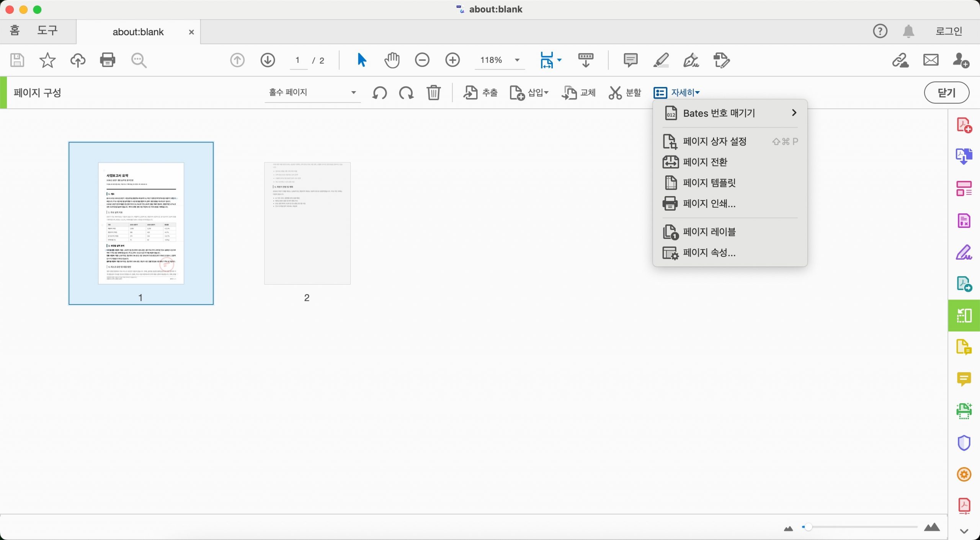This screenshot has width=980, height=540.
Task: Enlarge thumbnails with large mountain icon
Action: pyautogui.click(x=931, y=527)
